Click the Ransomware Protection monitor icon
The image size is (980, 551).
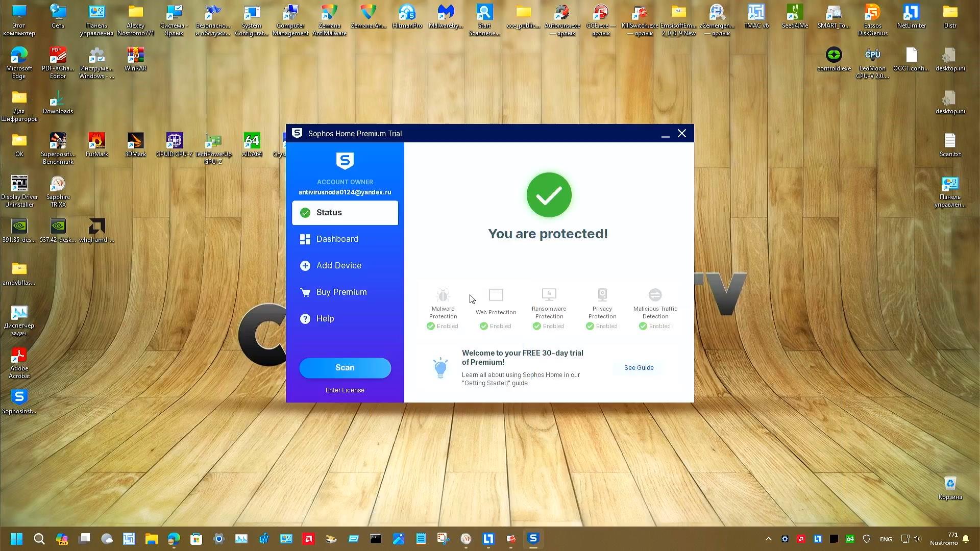548,294
